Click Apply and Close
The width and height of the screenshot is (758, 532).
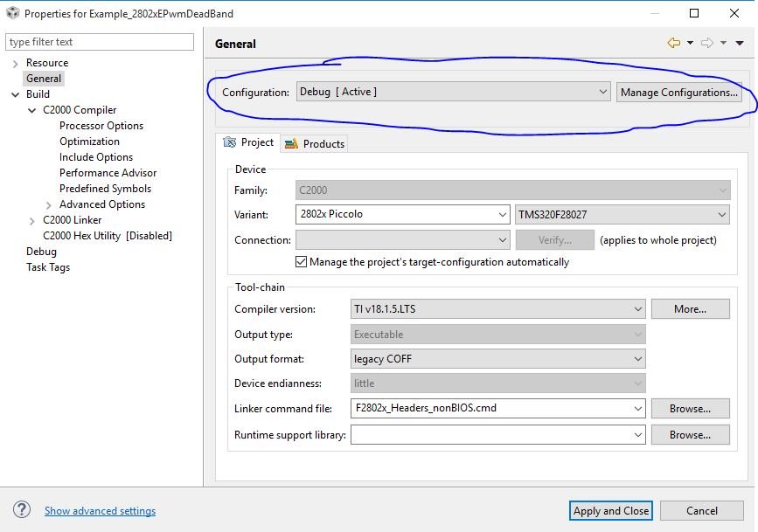coord(610,510)
